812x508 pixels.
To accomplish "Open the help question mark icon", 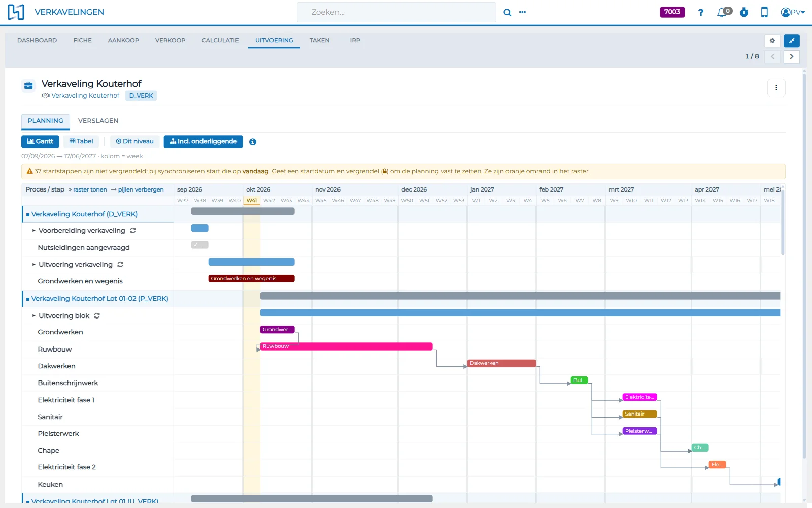I will 701,12.
